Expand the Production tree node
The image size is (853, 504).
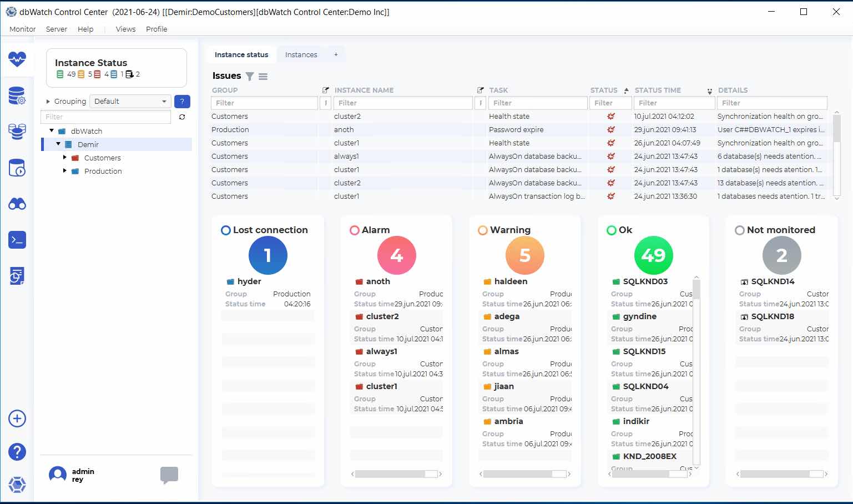click(65, 171)
